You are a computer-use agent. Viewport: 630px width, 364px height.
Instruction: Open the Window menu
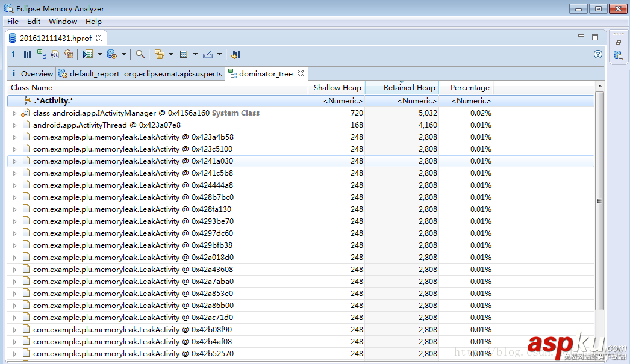63,21
